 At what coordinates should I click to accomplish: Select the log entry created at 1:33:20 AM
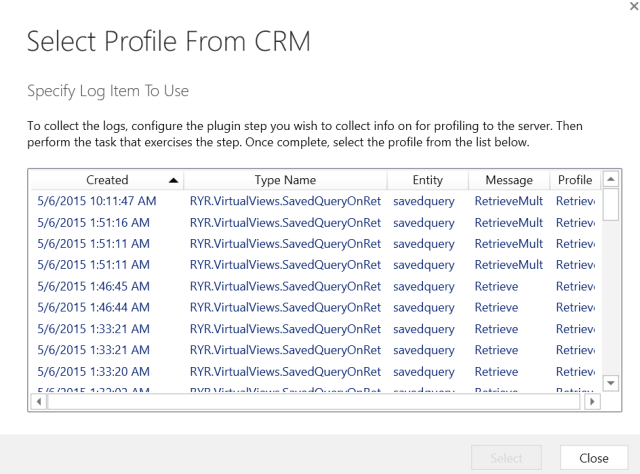[93, 371]
